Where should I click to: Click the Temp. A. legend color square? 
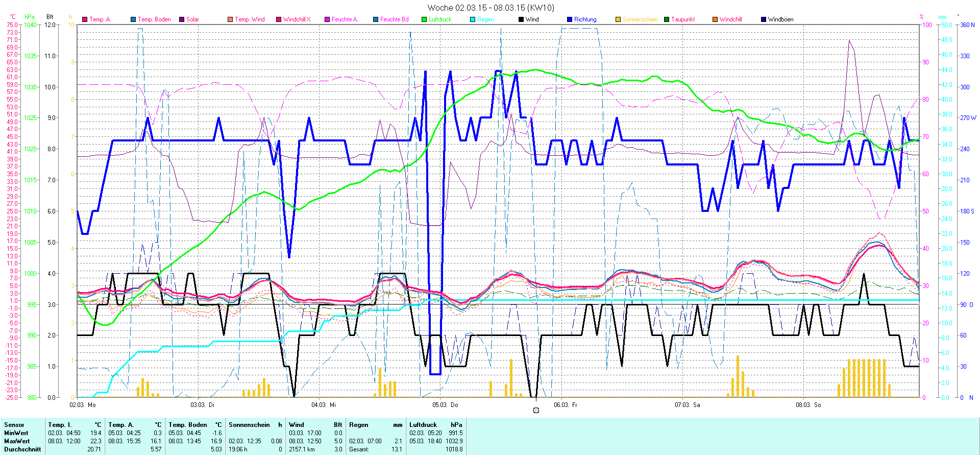pos(85,19)
